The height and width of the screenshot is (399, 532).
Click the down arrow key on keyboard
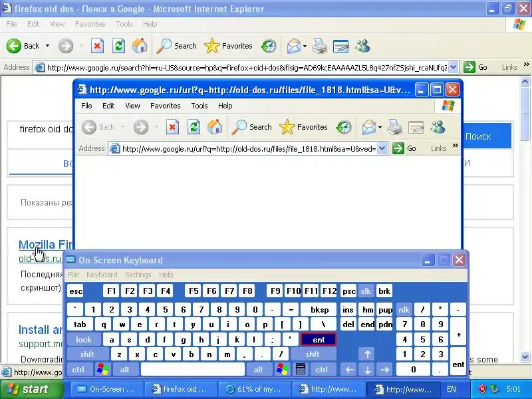368,369
